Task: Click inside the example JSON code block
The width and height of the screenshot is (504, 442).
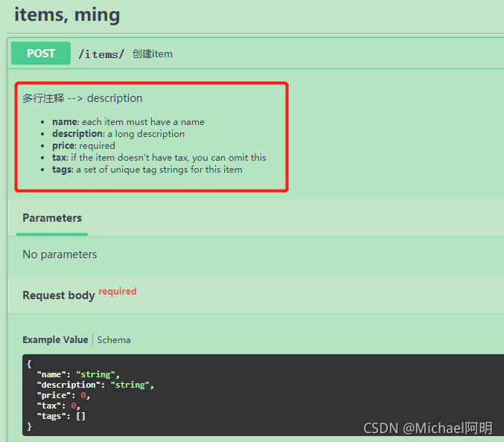Action: click(263, 395)
